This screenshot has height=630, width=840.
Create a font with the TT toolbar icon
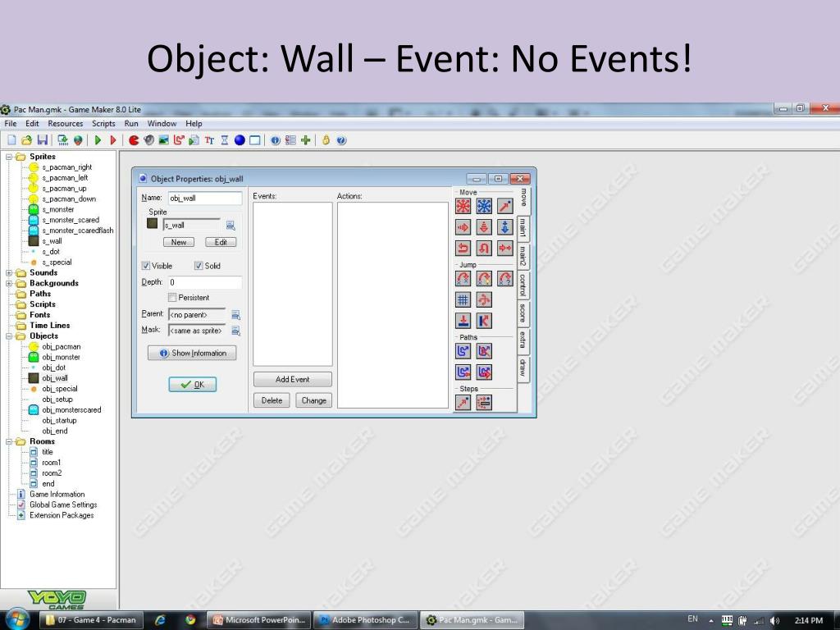point(209,140)
